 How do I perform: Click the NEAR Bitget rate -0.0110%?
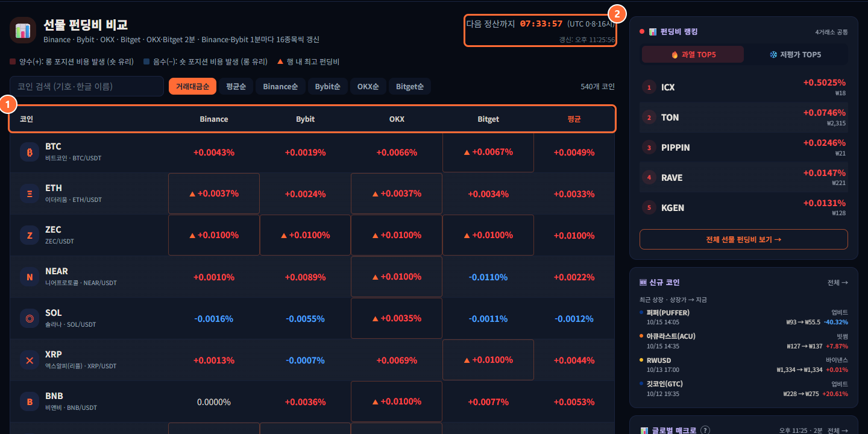pyautogui.click(x=488, y=277)
